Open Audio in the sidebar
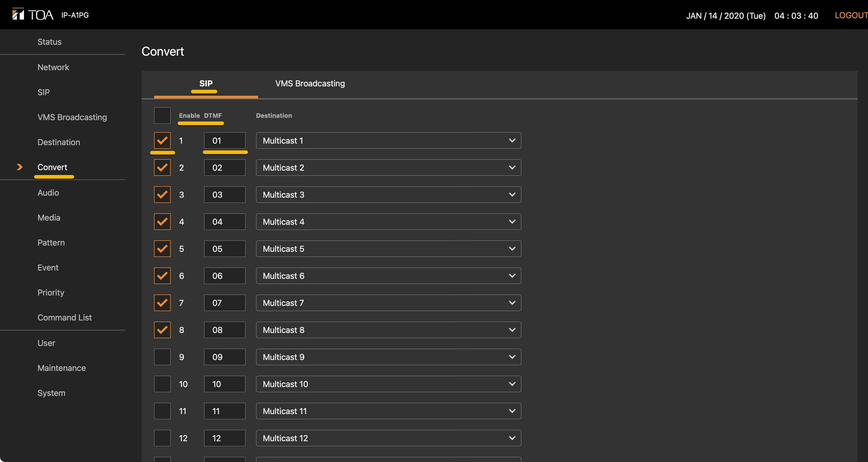This screenshot has height=462, width=868. 48,193
